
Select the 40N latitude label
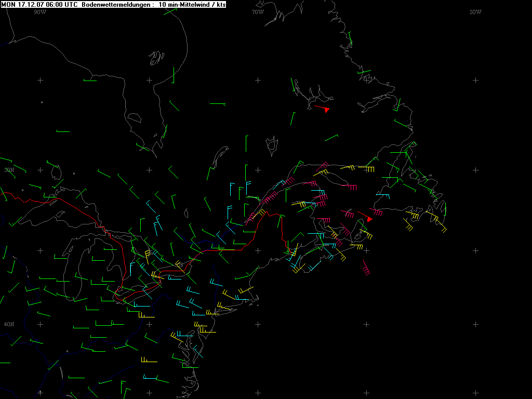point(9,324)
